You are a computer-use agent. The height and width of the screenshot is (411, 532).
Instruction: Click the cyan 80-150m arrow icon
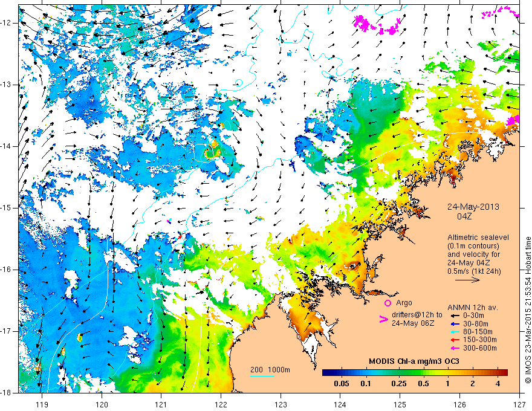point(455,332)
